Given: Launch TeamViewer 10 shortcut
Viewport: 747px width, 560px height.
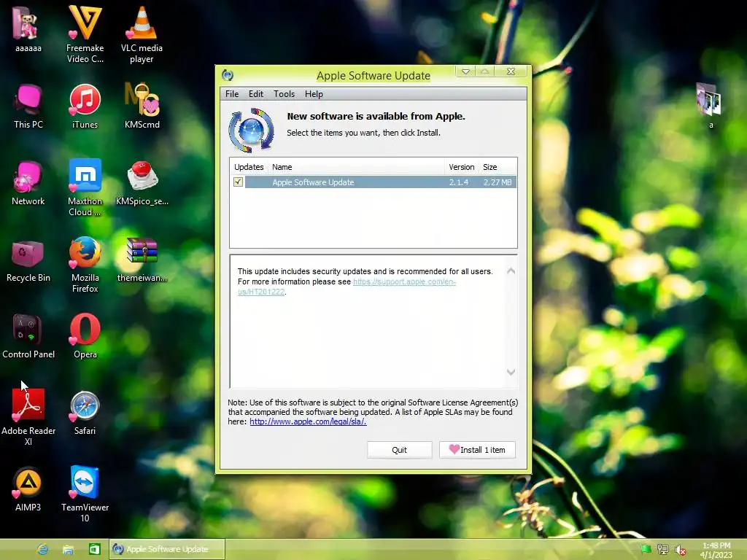Looking at the screenshot, I should pos(85,494).
